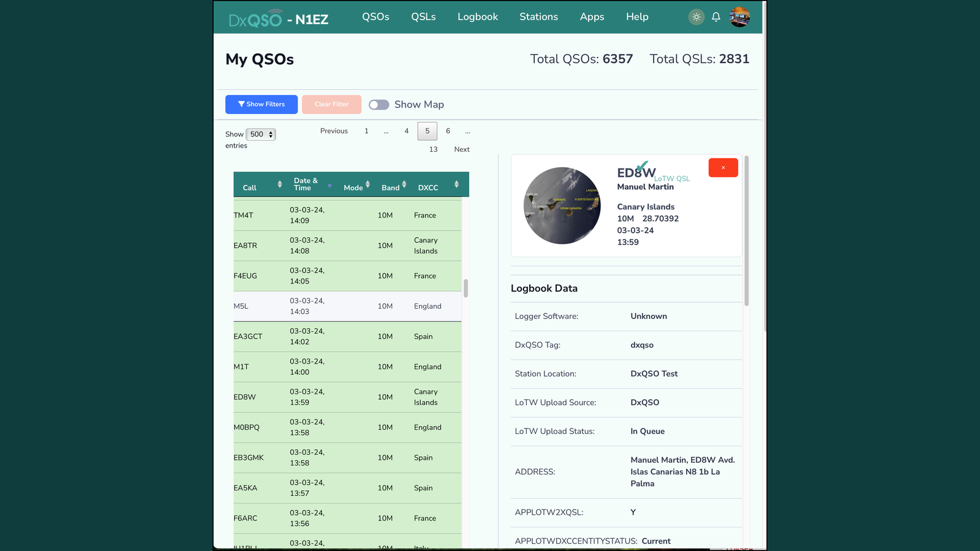Click the Canary Islands map thumbnail
Viewport: 980px width, 551px height.
click(562, 206)
